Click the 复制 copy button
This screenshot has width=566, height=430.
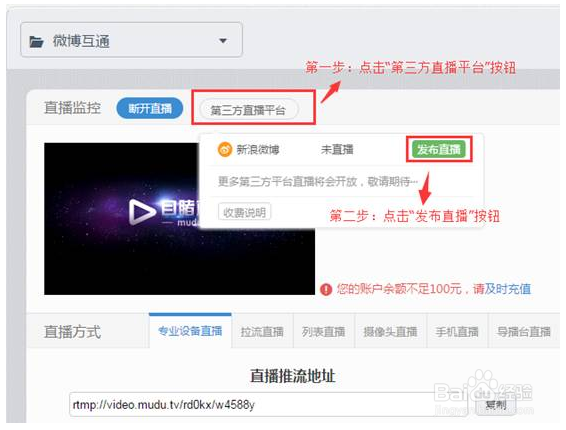pyautogui.click(x=495, y=405)
